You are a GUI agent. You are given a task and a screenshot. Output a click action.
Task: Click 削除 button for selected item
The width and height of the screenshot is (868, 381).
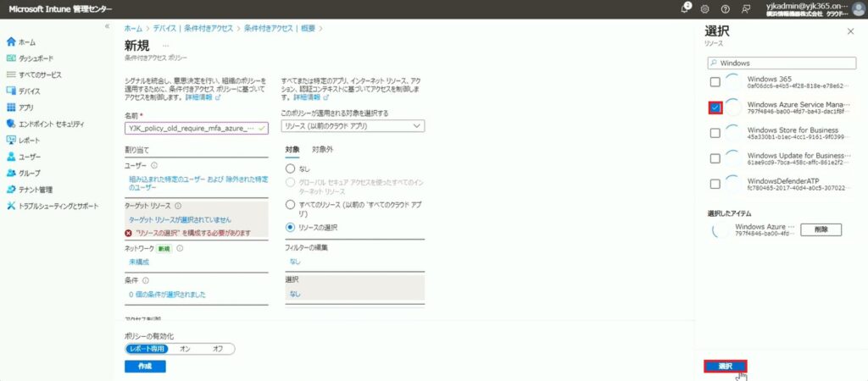pos(821,229)
